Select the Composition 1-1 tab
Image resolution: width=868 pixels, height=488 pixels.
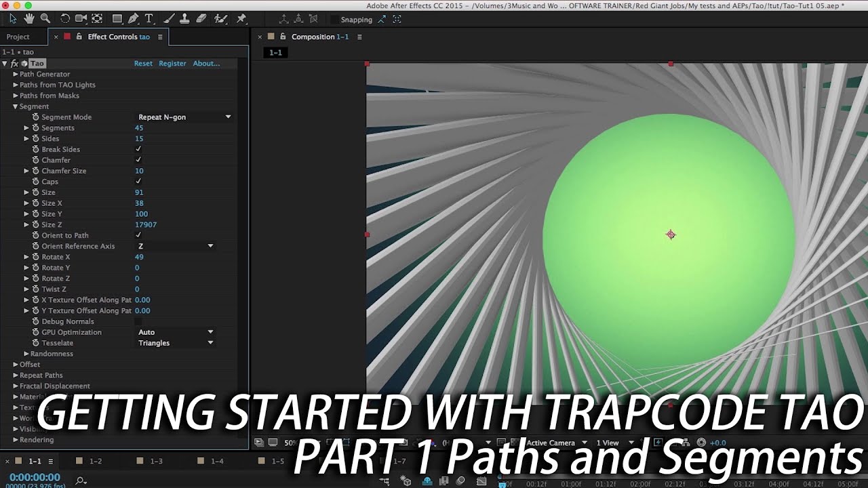point(320,37)
